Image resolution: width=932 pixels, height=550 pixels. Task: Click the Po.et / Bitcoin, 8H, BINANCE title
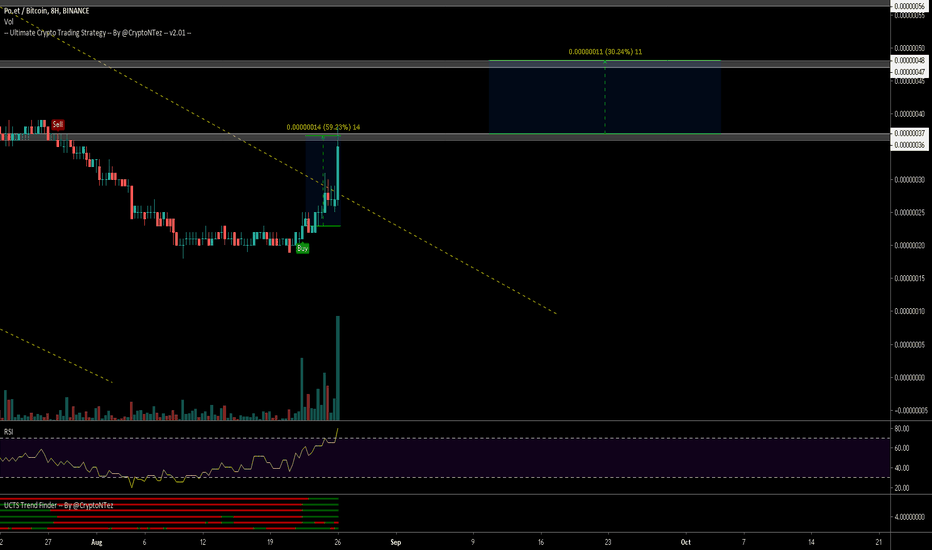click(46, 11)
